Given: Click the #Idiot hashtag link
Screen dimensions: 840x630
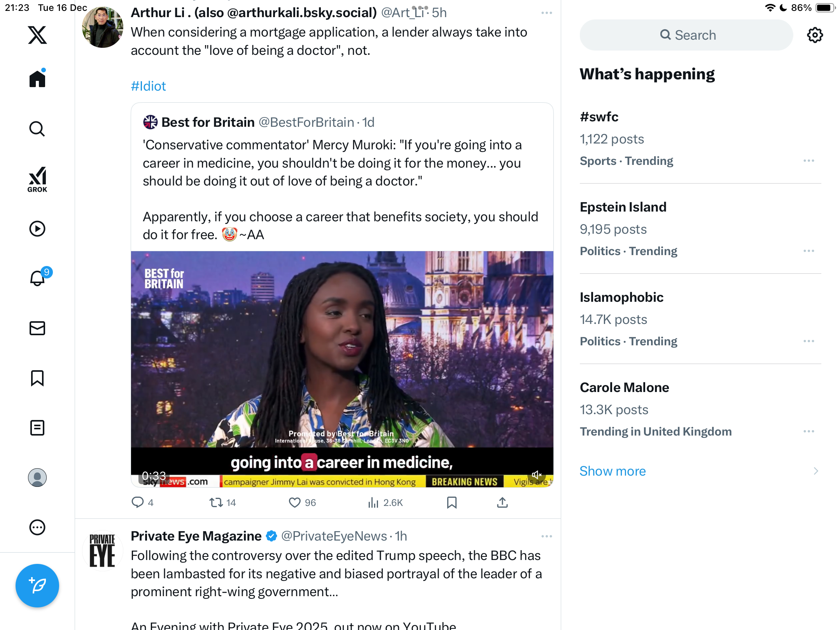Looking at the screenshot, I should (148, 86).
